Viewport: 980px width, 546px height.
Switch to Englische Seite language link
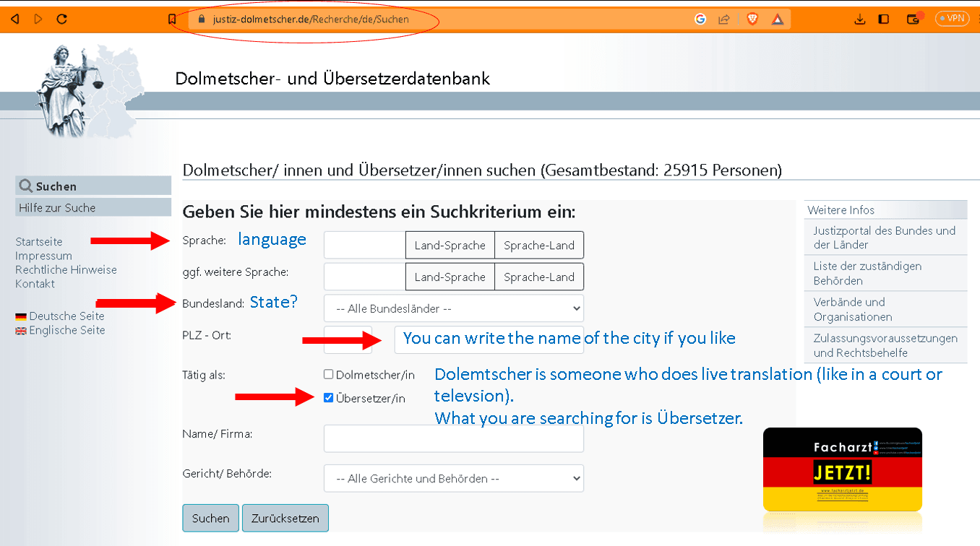pyautogui.click(x=66, y=330)
